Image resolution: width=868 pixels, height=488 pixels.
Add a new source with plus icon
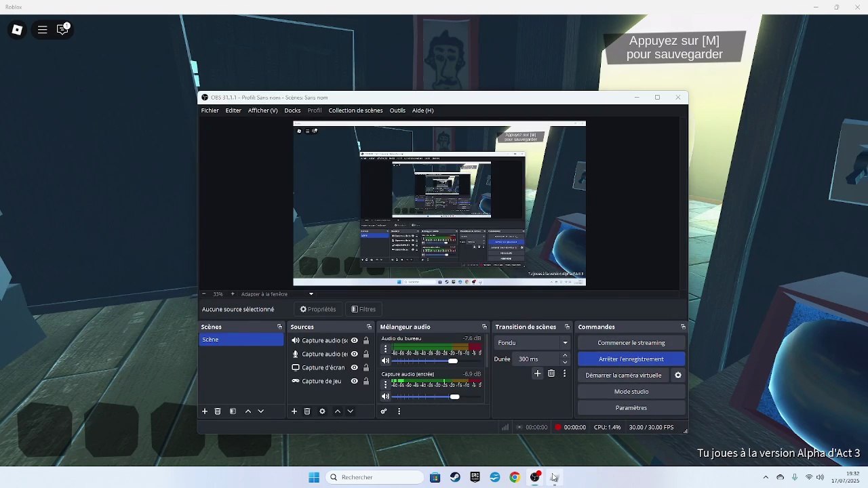(x=294, y=411)
